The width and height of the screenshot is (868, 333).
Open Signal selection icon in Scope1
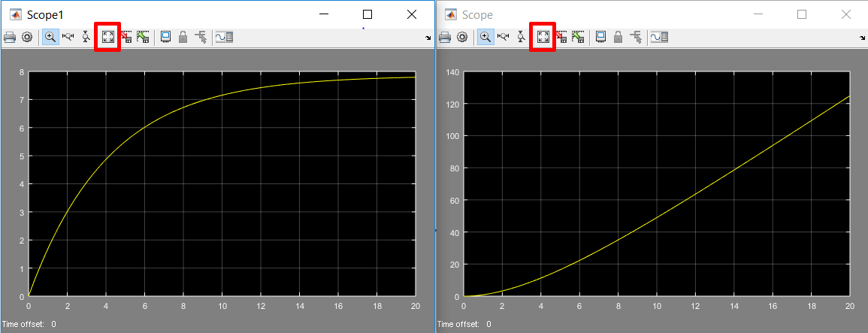(x=201, y=37)
